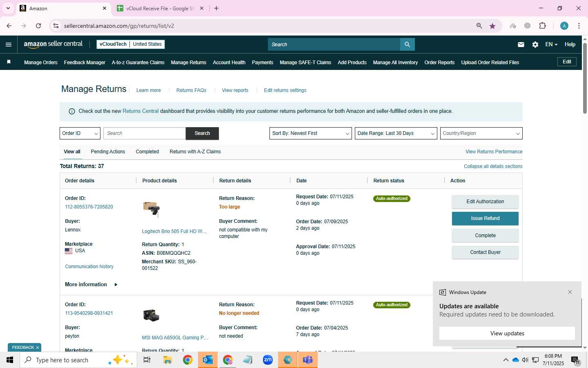The height and width of the screenshot is (368, 588).
Task: Open the Date Range: Last 30 Days dropdown
Action: (x=396, y=133)
